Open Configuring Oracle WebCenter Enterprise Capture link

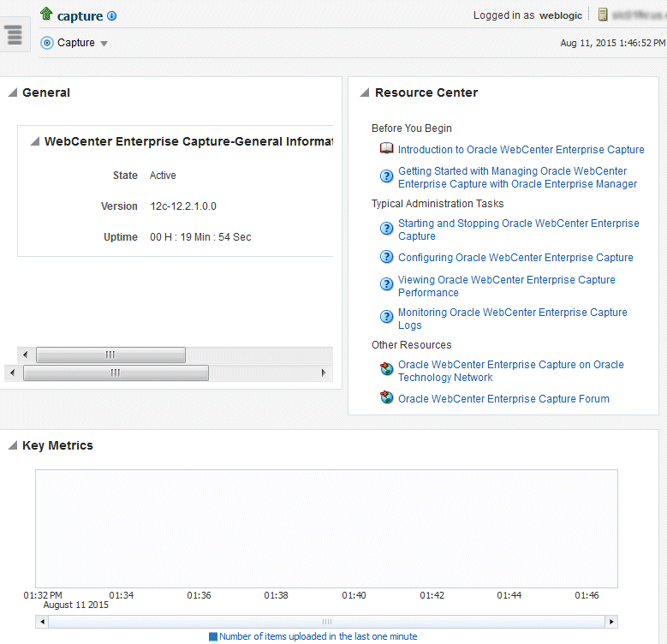(515, 258)
